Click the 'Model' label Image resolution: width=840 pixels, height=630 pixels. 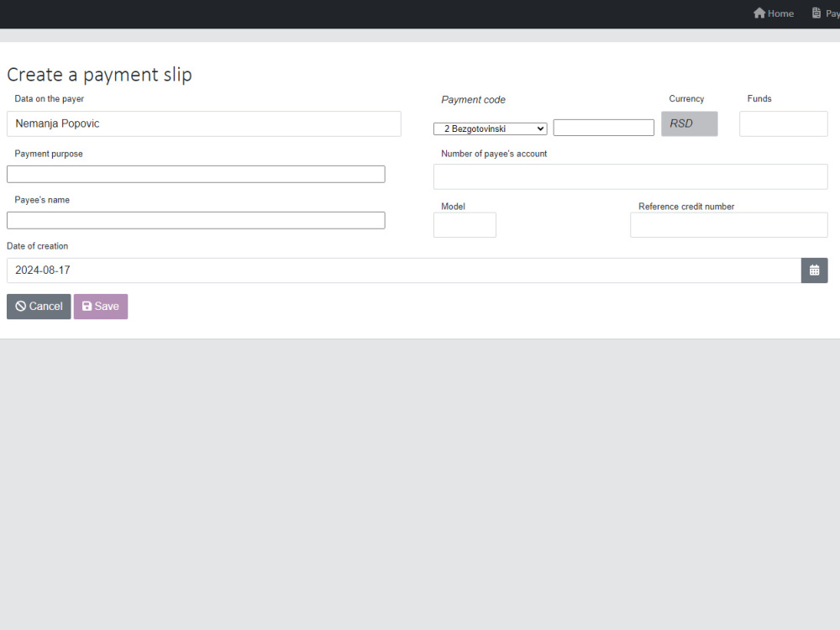454,207
